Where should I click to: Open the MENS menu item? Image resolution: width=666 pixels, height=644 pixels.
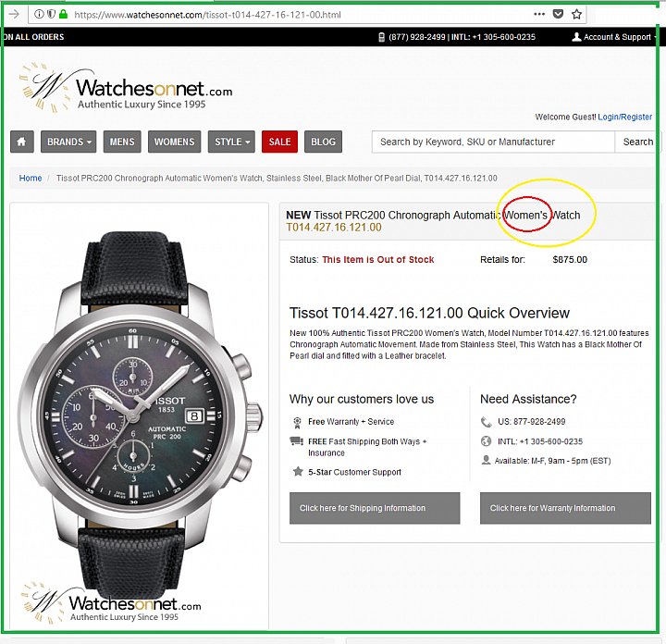point(122,142)
